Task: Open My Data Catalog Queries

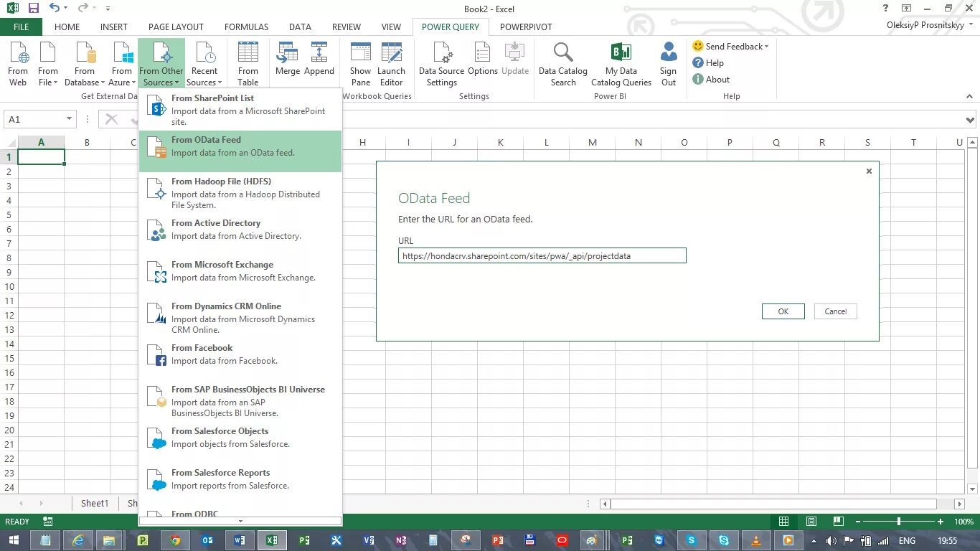Action: click(621, 64)
